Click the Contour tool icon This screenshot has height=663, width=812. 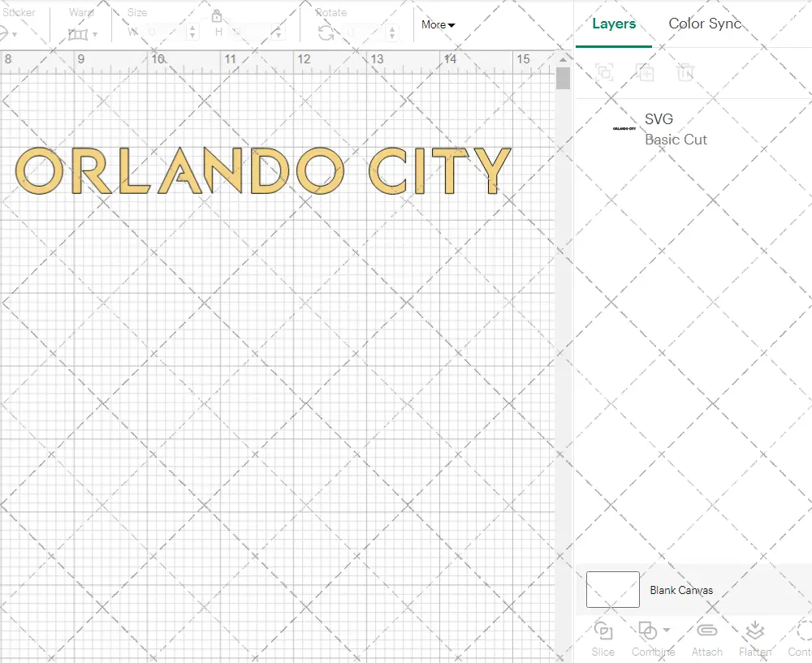click(x=804, y=631)
